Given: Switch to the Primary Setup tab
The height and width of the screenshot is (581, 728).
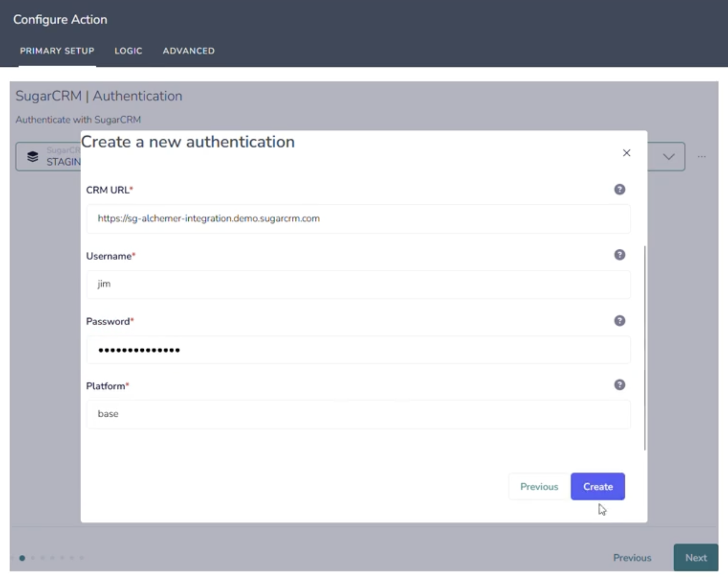Looking at the screenshot, I should pyautogui.click(x=57, y=51).
